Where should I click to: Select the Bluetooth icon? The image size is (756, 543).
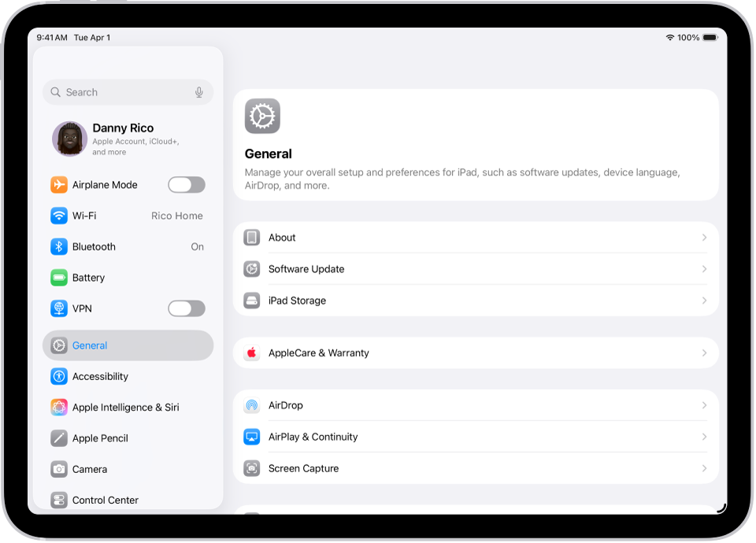59,246
